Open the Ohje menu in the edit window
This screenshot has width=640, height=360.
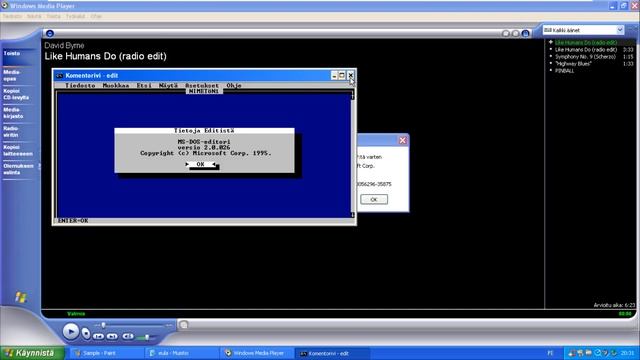pyautogui.click(x=234, y=86)
